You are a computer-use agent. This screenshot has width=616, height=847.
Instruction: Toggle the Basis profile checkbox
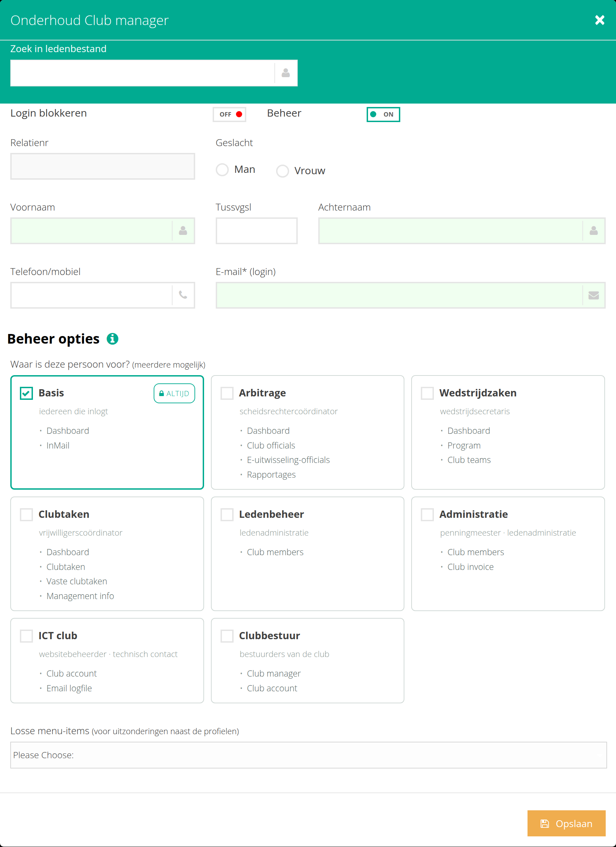click(x=26, y=393)
